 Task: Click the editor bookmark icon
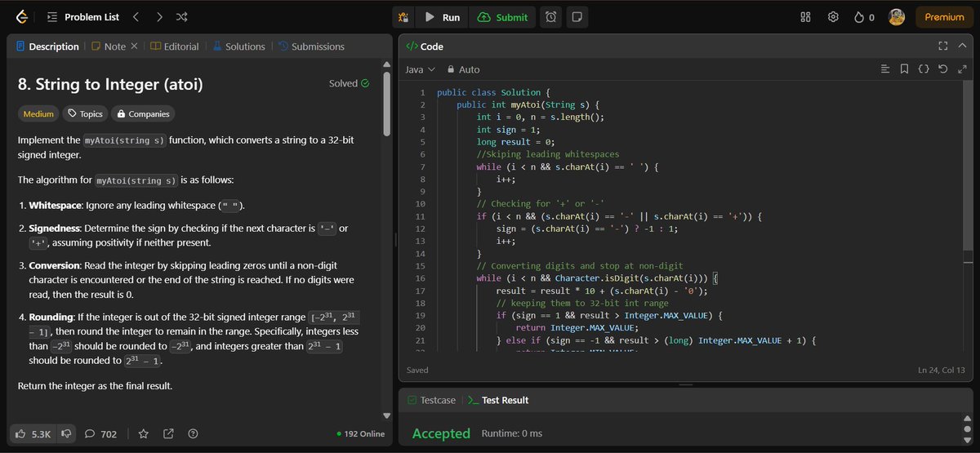904,69
